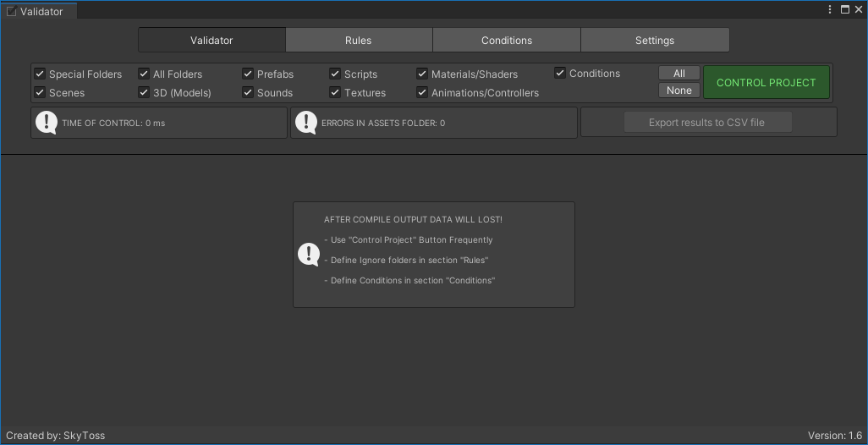Viewport: 868px width, 445px height.
Task: Click the None selection button
Action: click(679, 91)
